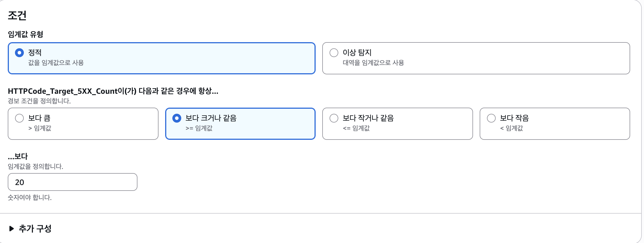Viewport: 644px width, 243px height.
Task: Expand the 추가 구성 disclosure triangle
Action: pyautogui.click(x=11, y=229)
